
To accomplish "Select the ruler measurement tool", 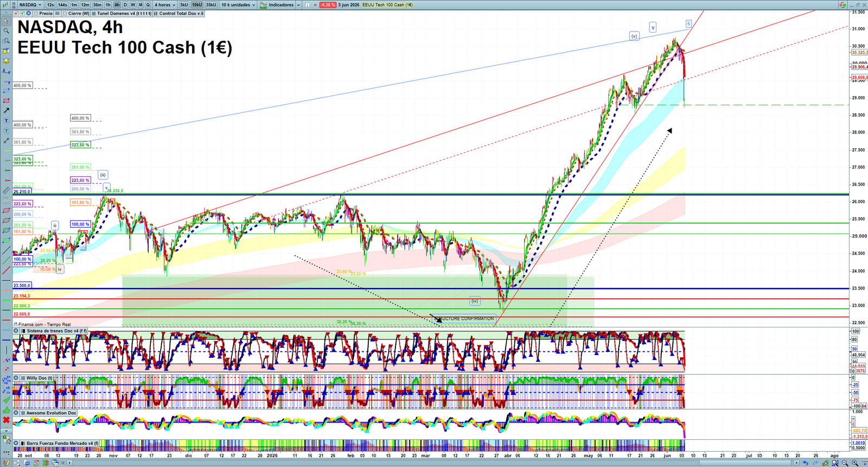I will [x=7, y=191].
